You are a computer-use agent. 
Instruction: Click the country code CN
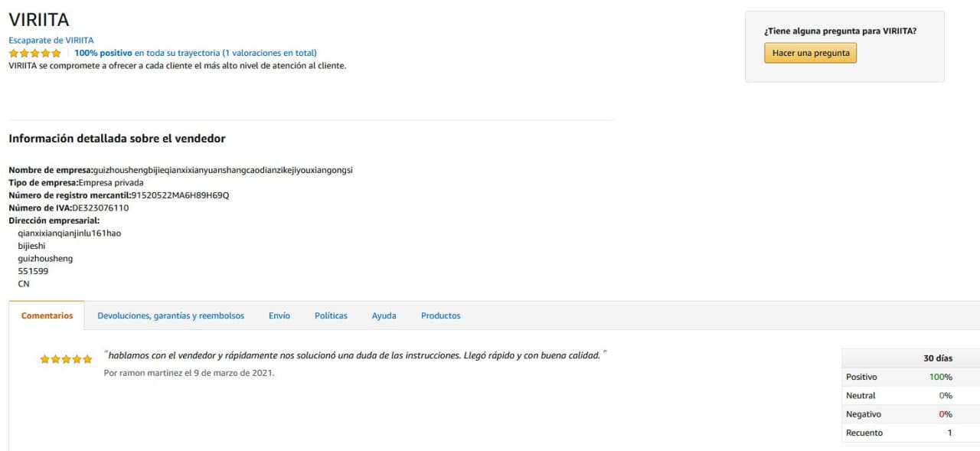(24, 283)
